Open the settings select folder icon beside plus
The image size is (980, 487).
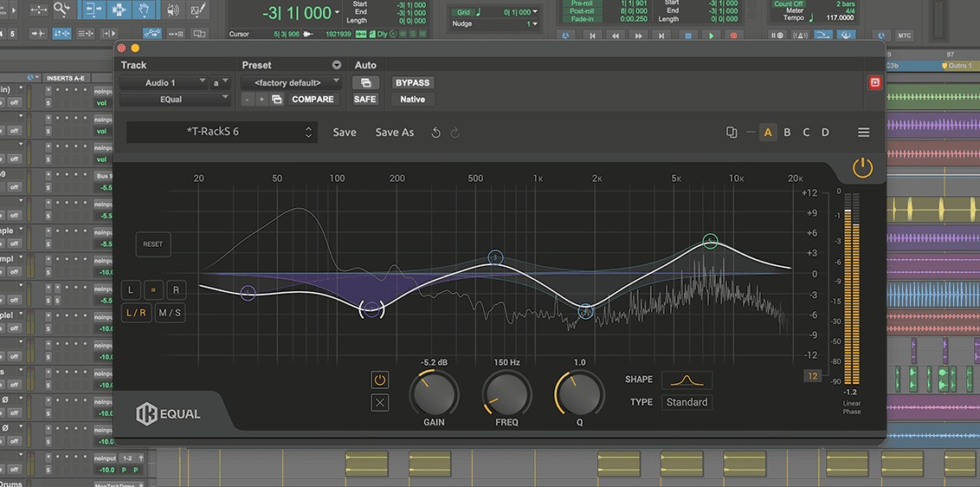[x=276, y=99]
